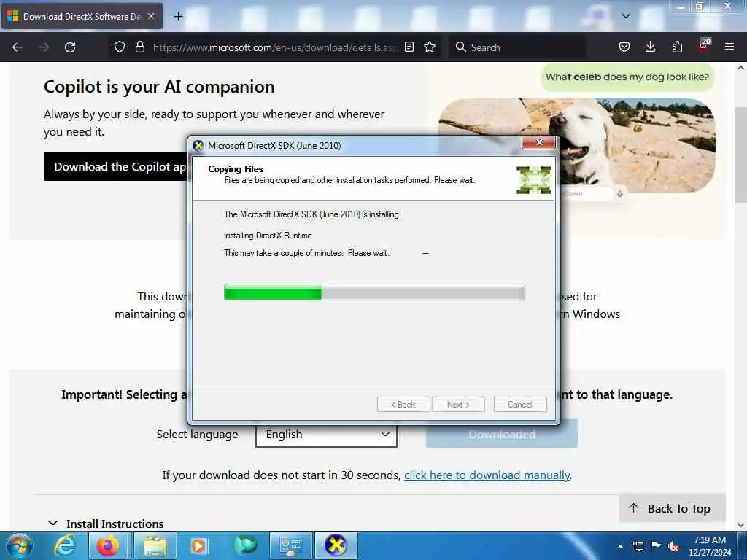747x560 pixels.
Task: Click the disabled Back button in installer
Action: tap(403, 404)
